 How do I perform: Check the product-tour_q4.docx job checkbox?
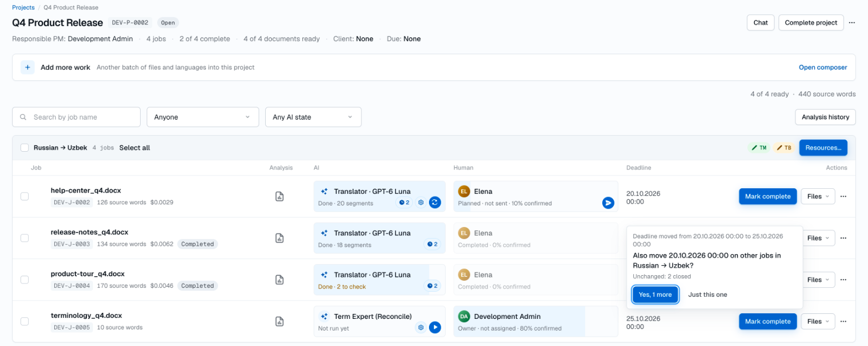(24, 280)
